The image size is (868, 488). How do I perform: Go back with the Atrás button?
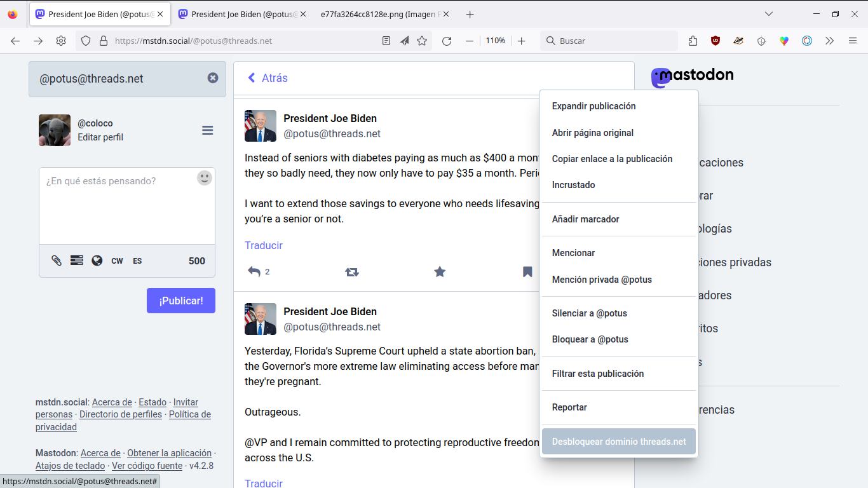(267, 78)
